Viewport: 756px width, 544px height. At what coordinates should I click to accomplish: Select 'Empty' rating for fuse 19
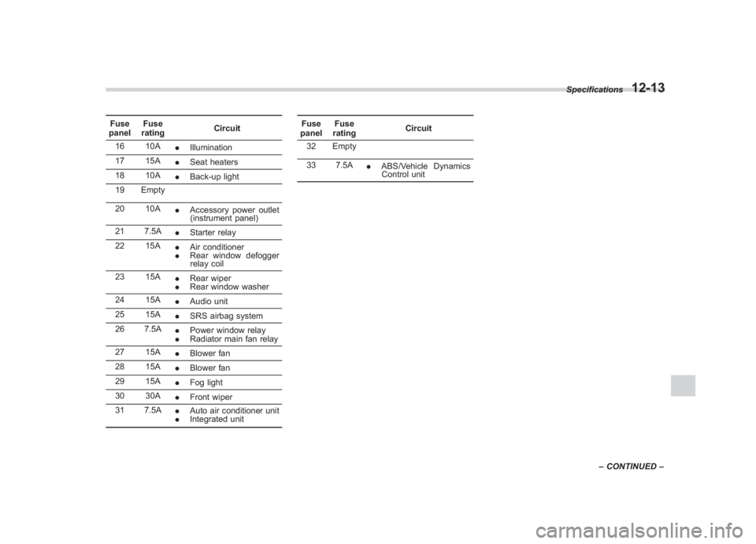coord(153,190)
